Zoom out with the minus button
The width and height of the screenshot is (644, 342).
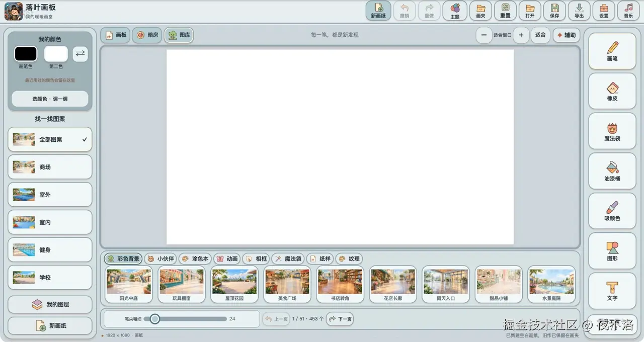(x=484, y=35)
